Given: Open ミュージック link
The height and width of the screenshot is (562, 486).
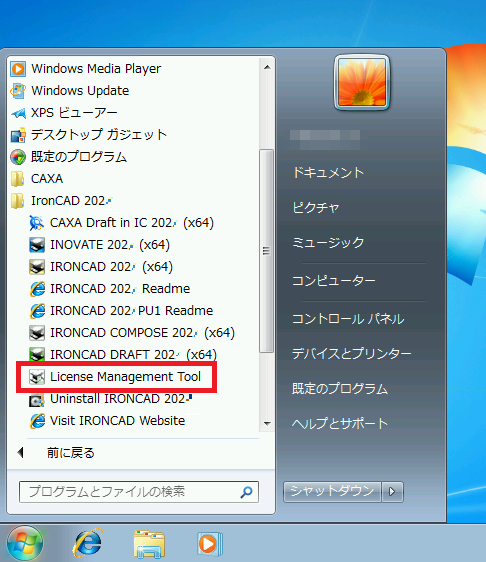Looking at the screenshot, I should (x=328, y=243).
